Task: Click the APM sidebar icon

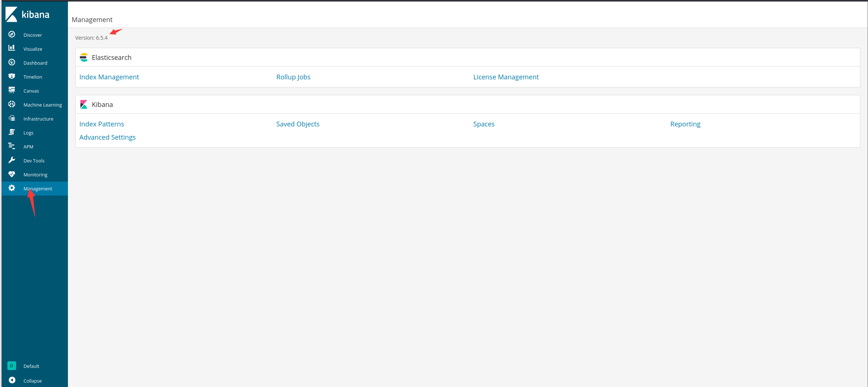Action: 12,146
